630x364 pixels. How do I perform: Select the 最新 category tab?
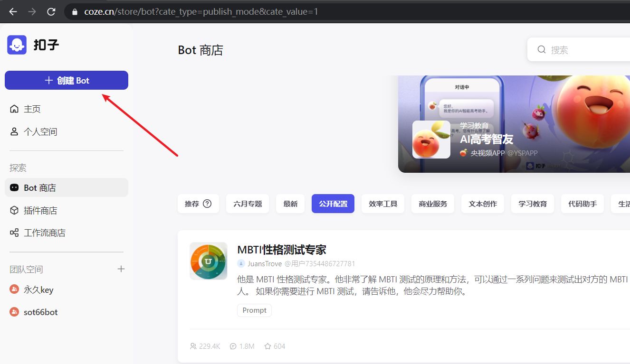[x=290, y=204]
